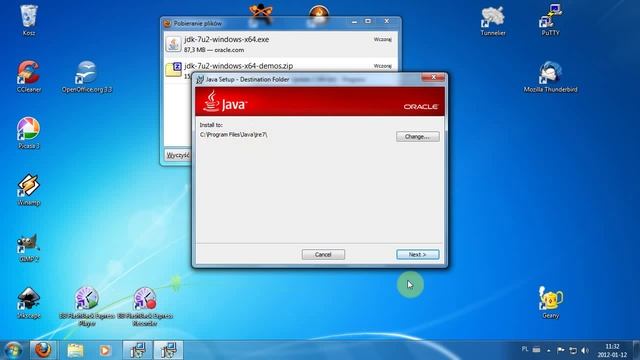Show hidden tray icons arrow
The height and width of the screenshot is (360, 640).
click(549, 350)
